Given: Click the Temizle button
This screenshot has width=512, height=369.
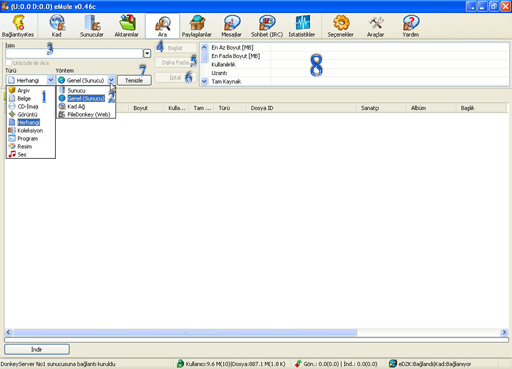Looking at the screenshot, I should coord(134,80).
